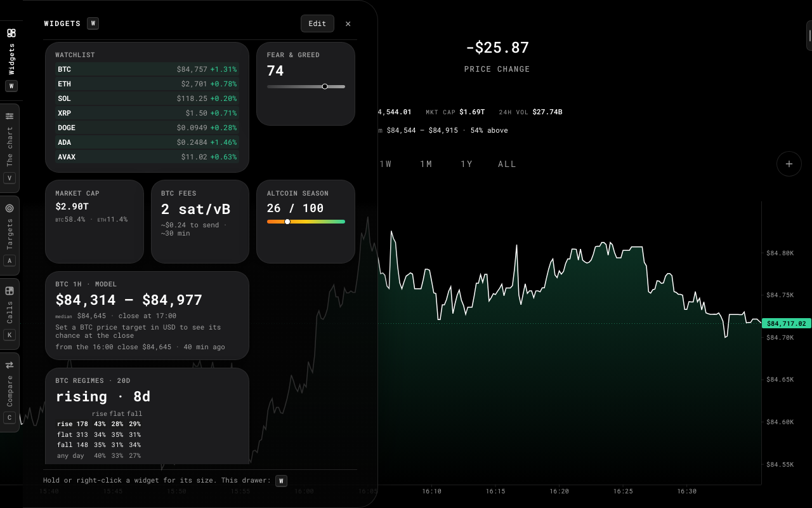Click the W key hint in drawer footer

point(281,481)
